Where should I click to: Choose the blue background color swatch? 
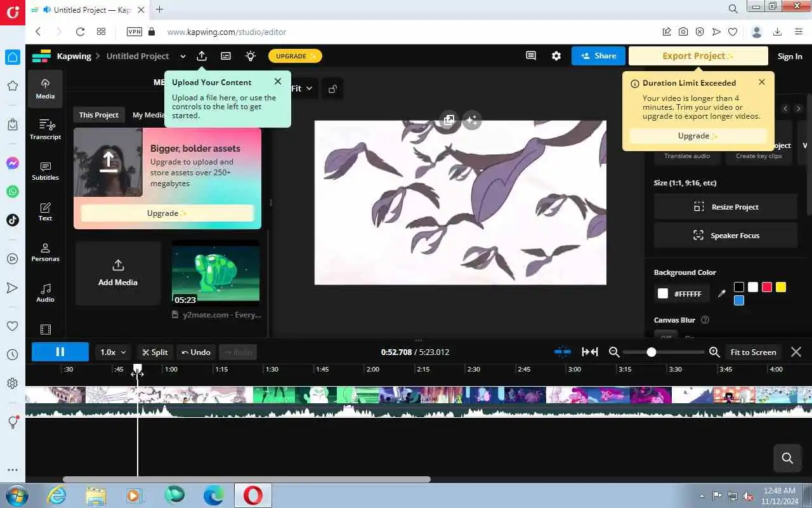click(739, 300)
